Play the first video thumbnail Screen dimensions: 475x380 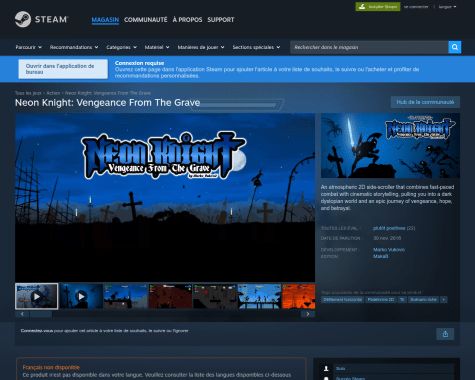pos(37,296)
